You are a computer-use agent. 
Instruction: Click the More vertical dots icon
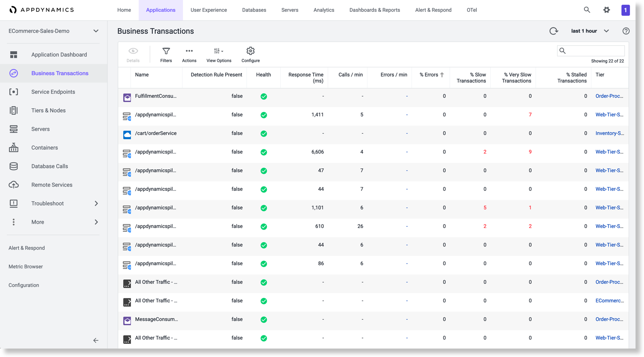(14, 222)
